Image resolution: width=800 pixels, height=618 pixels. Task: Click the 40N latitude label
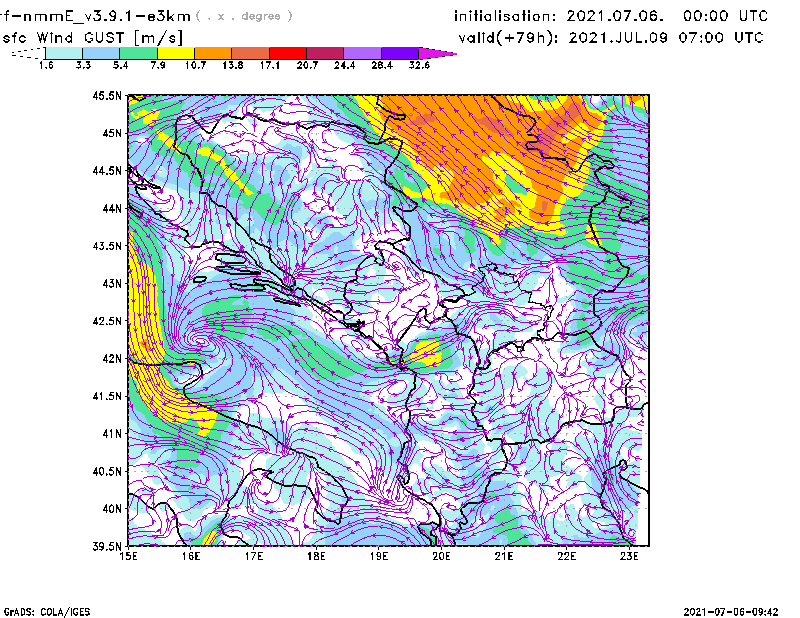tap(112, 509)
